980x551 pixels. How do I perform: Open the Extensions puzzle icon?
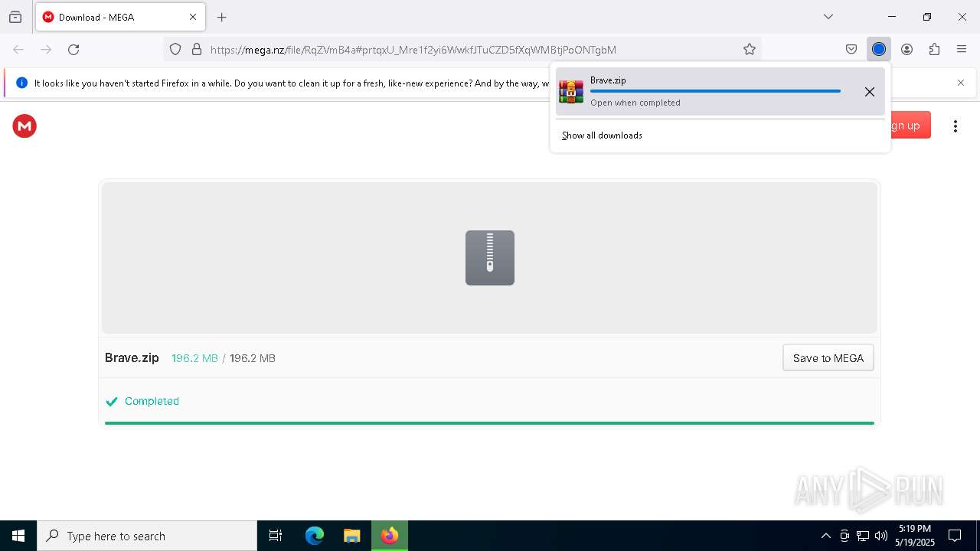coord(934,50)
